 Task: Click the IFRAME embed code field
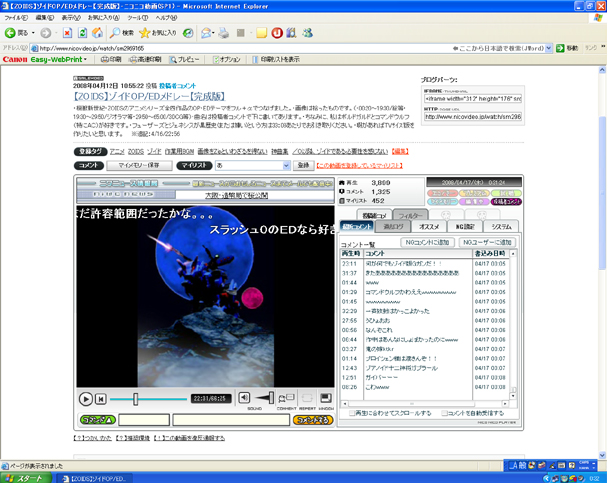point(473,99)
